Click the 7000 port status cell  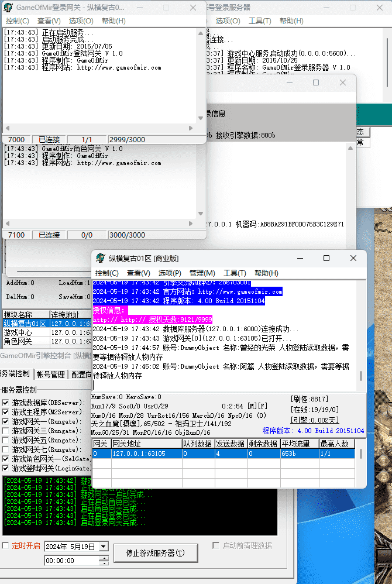[16, 139]
